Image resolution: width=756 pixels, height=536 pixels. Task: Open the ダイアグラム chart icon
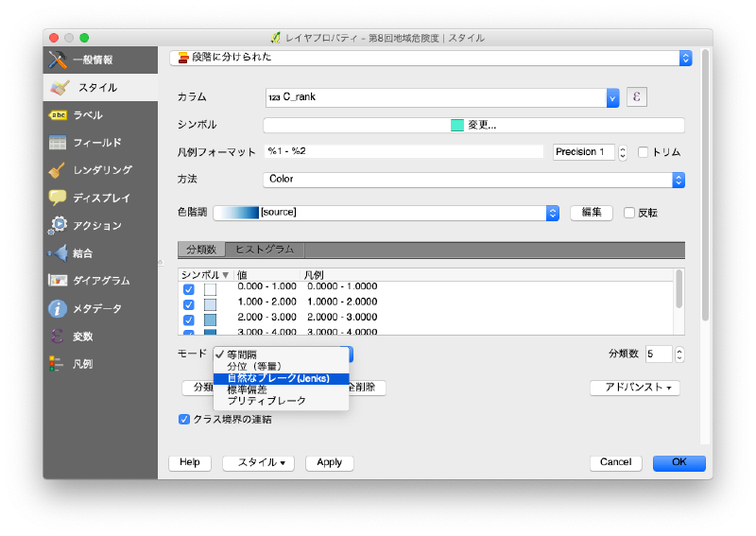[58, 281]
